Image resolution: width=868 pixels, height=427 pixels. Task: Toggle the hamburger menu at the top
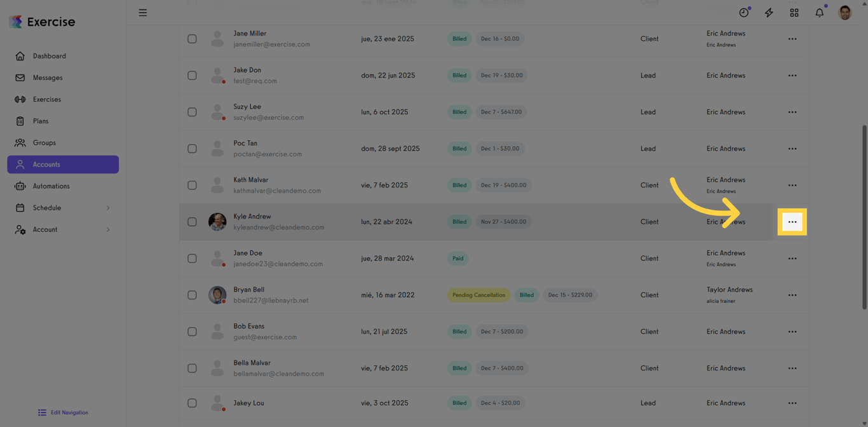[x=143, y=12]
